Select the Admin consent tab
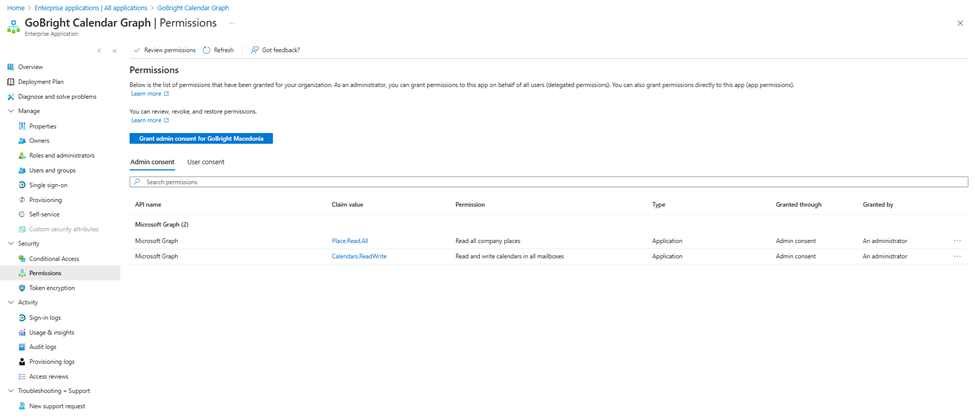This screenshot has height=419, width=975. tap(152, 162)
